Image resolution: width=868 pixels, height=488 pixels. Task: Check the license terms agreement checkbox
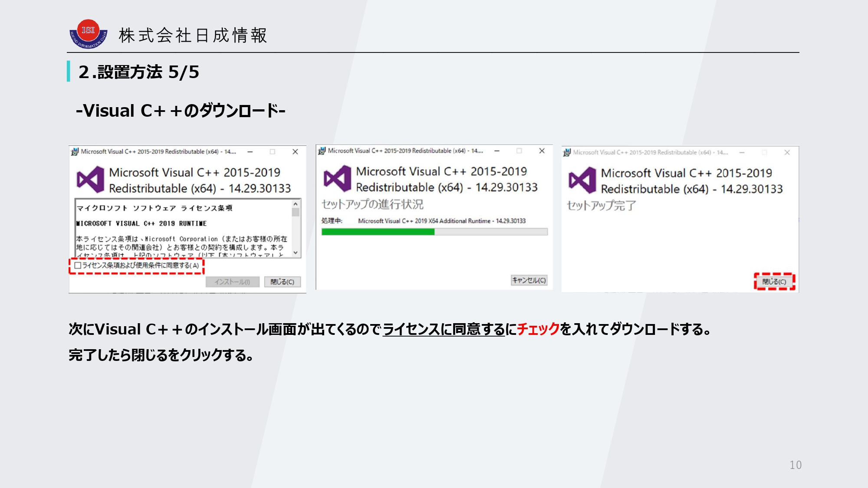(78, 265)
